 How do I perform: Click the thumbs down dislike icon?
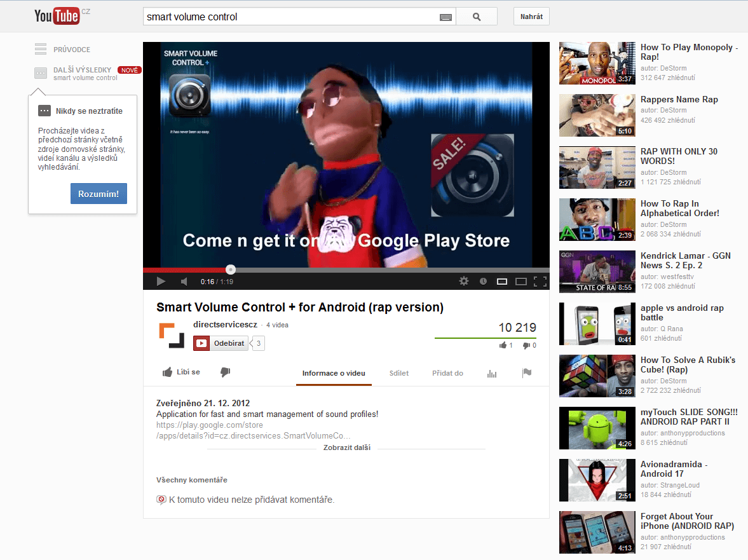coord(225,372)
